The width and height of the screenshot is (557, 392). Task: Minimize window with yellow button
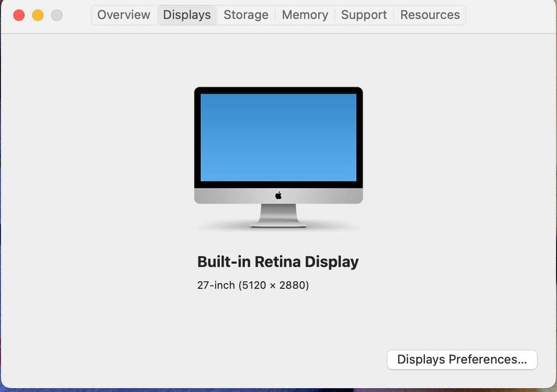pyautogui.click(x=38, y=15)
